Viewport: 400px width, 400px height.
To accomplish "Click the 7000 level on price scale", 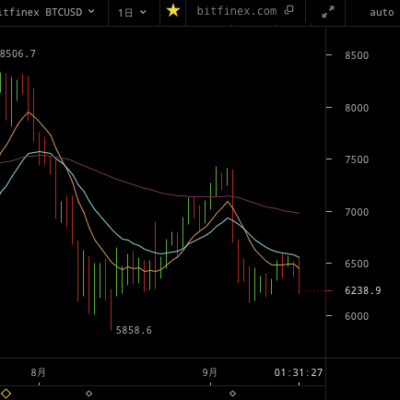I will click(x=357, y=212).
